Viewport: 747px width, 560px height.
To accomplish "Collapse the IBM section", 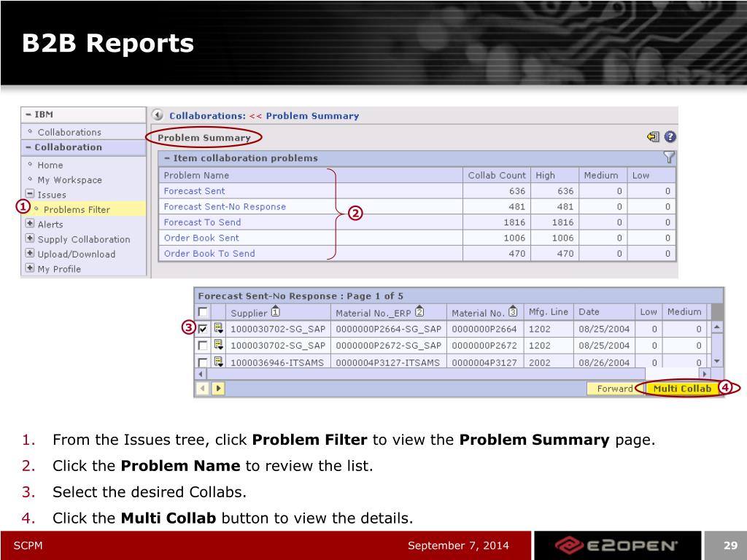I will (28, 114).
